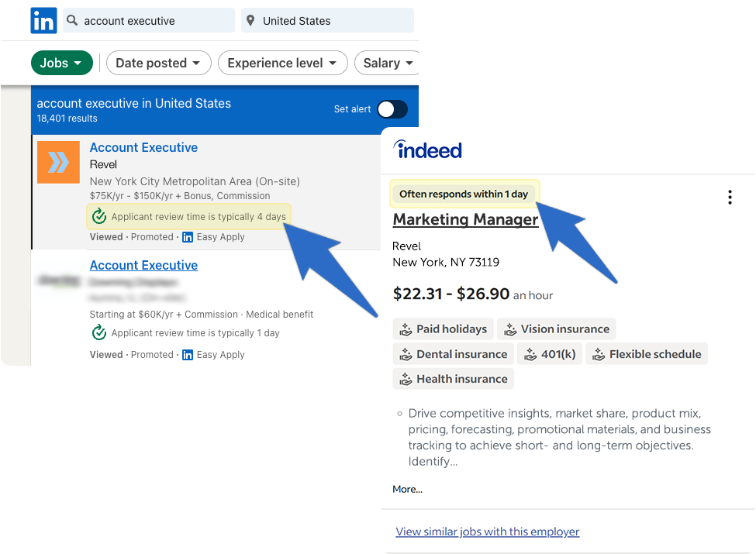Click the $75K/yr - $150K/yr salary line

pos(180,196)
